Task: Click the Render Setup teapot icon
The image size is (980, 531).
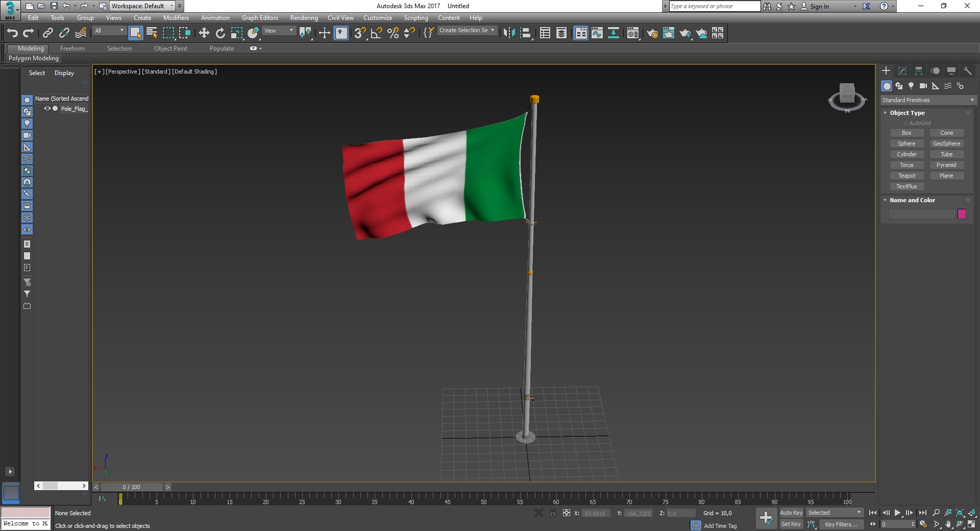Action: [652, 33]
